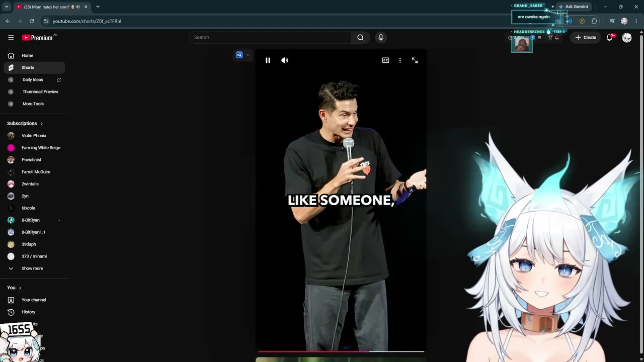Open Thumbnail Preview tool
Image resolution: width=644 pixels, height=362 pixels.
tap(34, 92)
